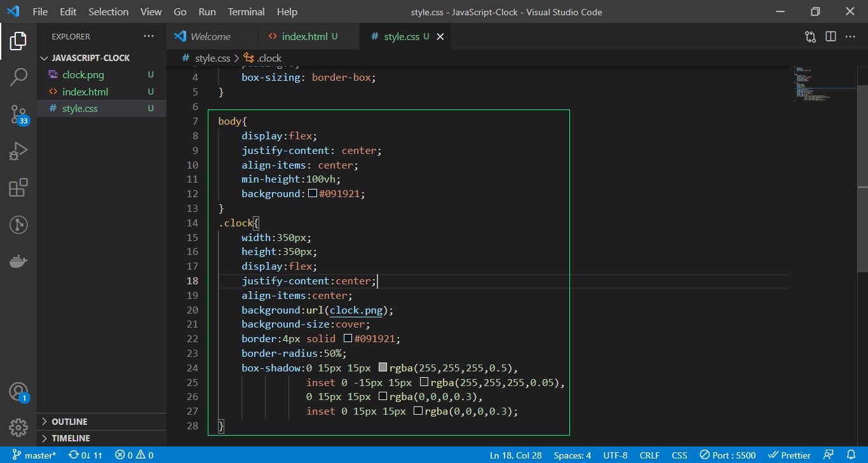
Task: Open the GitLens icon in activity bar
Action: click(18, 225)
